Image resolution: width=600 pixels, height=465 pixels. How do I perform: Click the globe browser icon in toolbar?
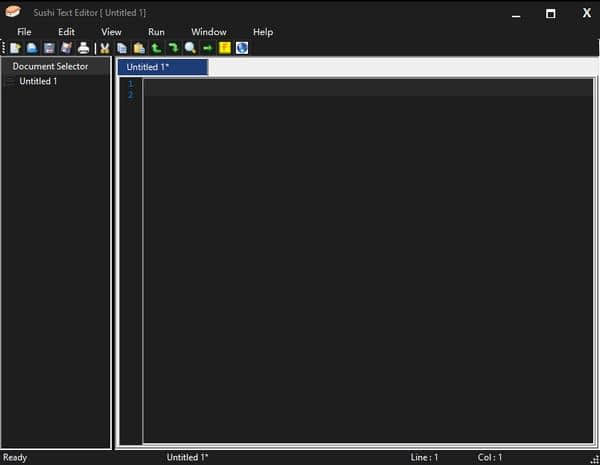coord(242,48)
